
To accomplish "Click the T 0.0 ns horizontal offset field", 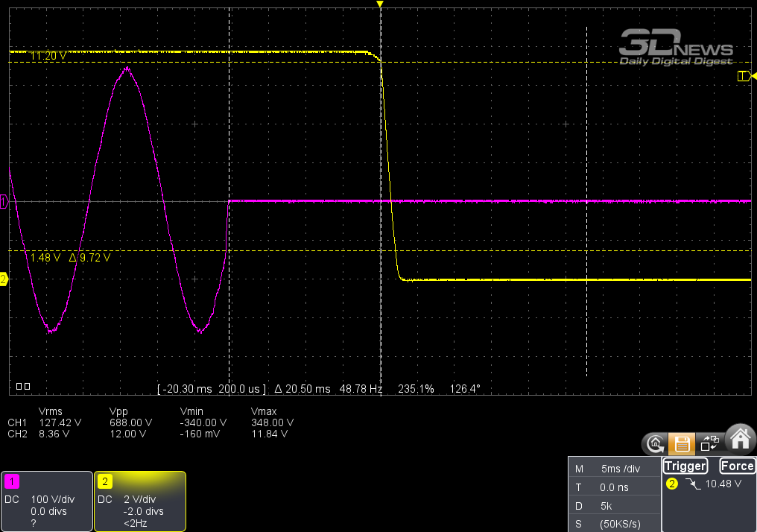I will (614, 487).
